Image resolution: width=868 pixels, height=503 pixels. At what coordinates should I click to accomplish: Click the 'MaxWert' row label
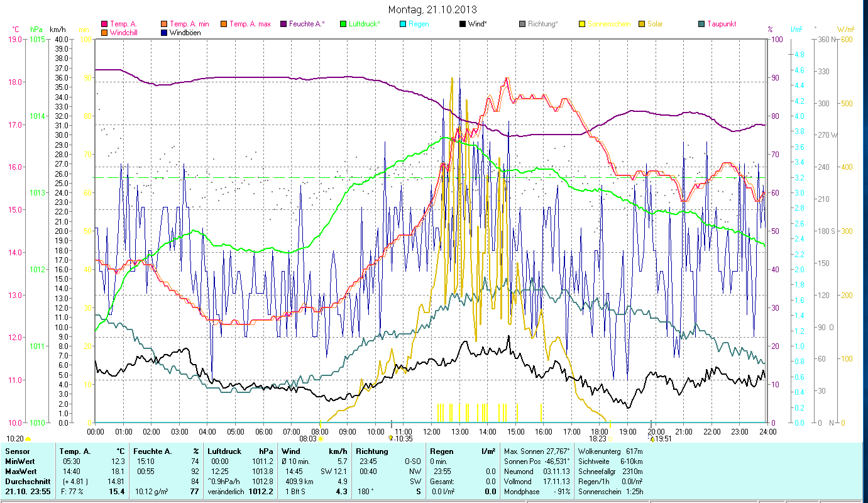pyautogui.click(x=19, y=472)
